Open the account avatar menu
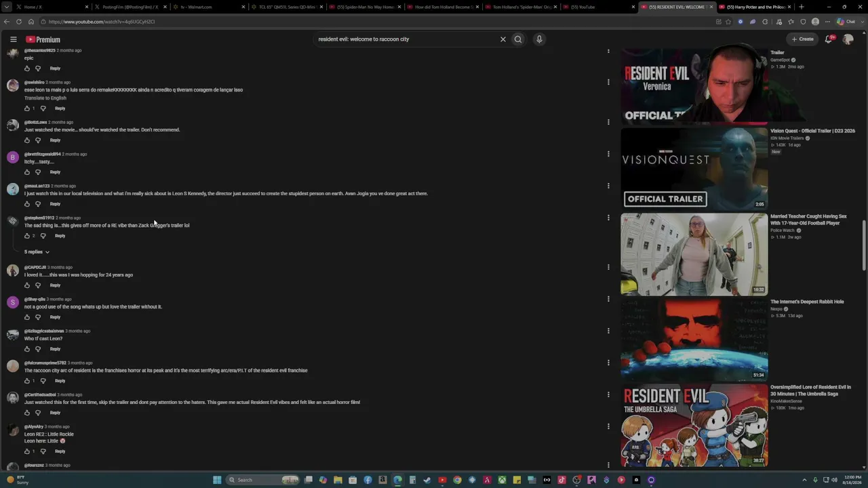This screenshot has height=488, width=868. pyautogui.click(x=848, y=39)
